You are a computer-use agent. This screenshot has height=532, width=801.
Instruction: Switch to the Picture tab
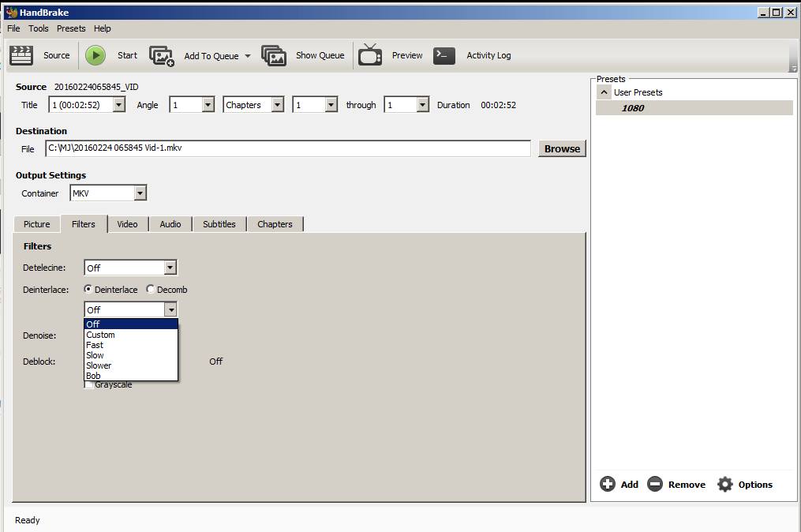point(37,224)
